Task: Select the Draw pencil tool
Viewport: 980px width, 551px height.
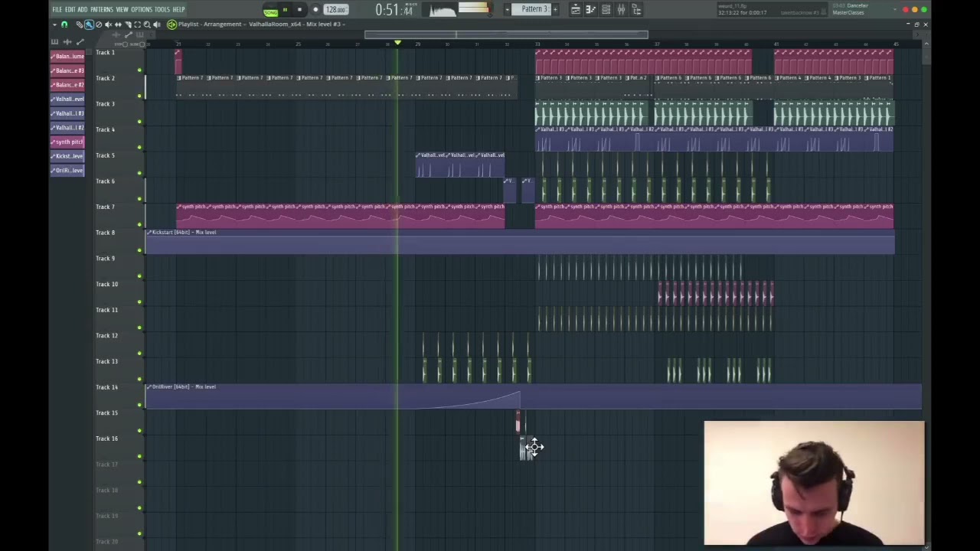Action: point(80,24)
